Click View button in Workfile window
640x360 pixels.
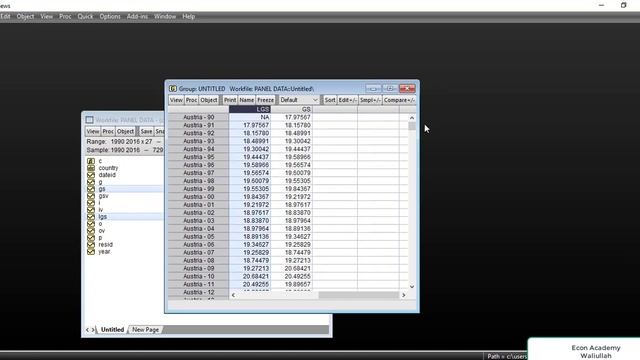tap(93, 131)
